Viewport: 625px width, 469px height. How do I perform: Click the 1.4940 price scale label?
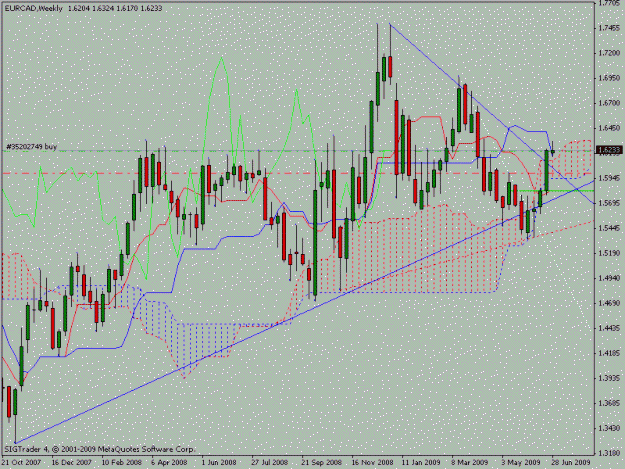[609, 278]
